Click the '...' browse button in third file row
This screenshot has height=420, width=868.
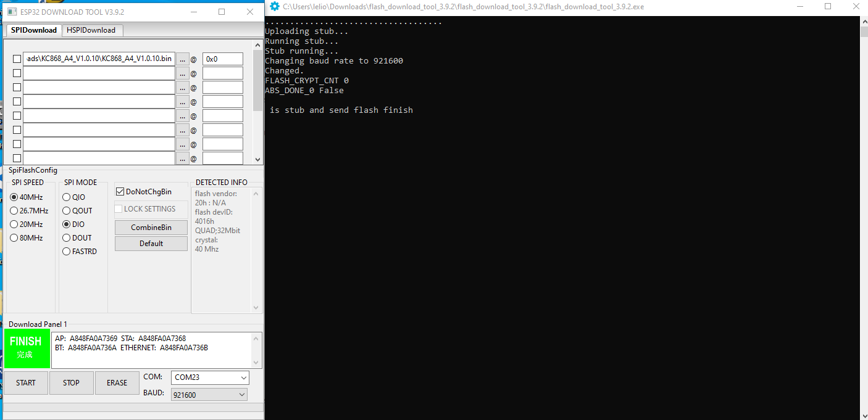pos(182,88)
